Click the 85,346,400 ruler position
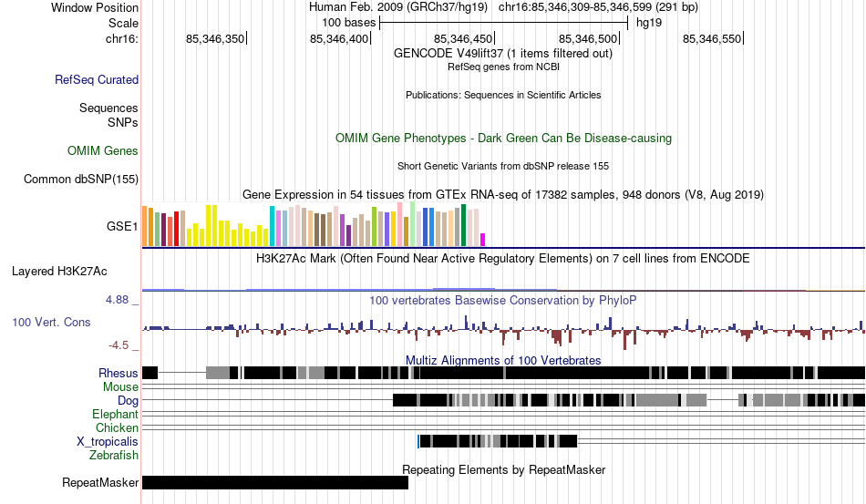The width and height of the screenshot is (866, 504). [339, 38]
